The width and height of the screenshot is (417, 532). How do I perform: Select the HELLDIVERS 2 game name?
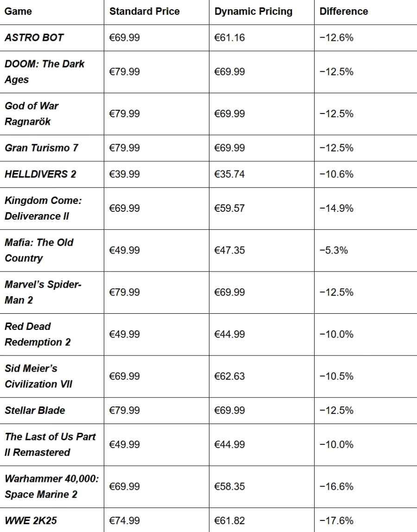coord(40,174)
